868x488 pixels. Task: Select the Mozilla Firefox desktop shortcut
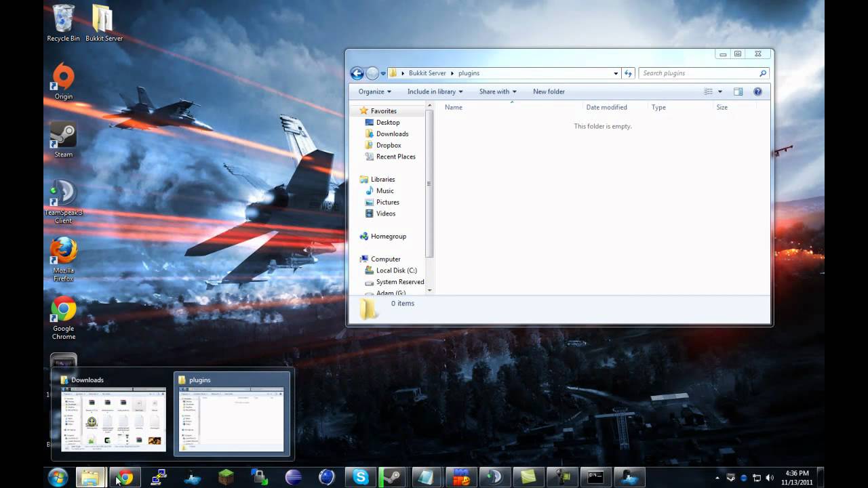click(x=63, y=260)
